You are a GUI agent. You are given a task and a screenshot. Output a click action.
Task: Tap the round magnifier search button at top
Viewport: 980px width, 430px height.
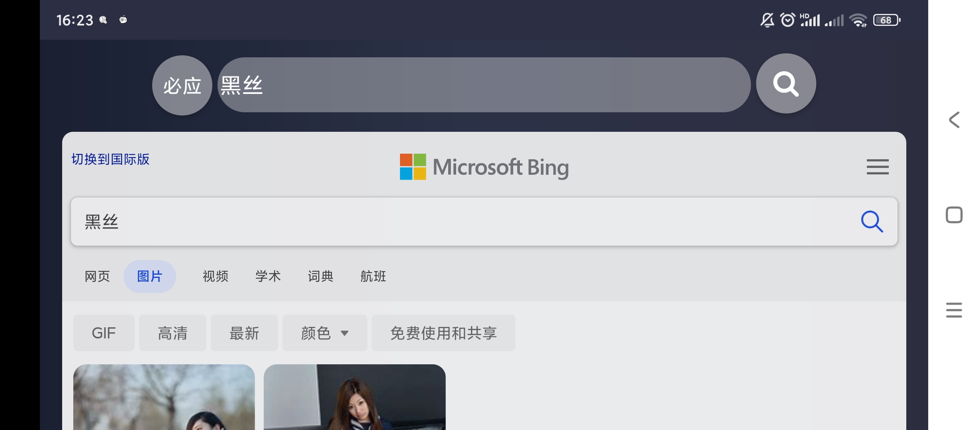point(786,84)
